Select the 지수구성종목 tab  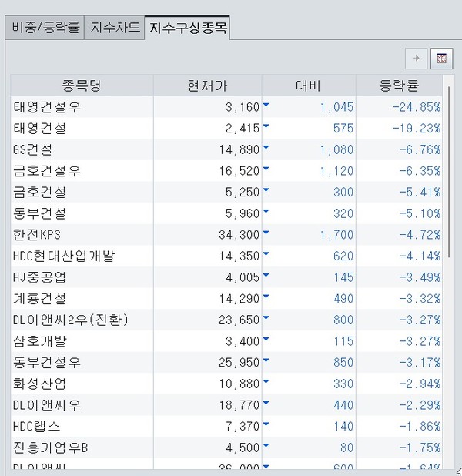188,27
